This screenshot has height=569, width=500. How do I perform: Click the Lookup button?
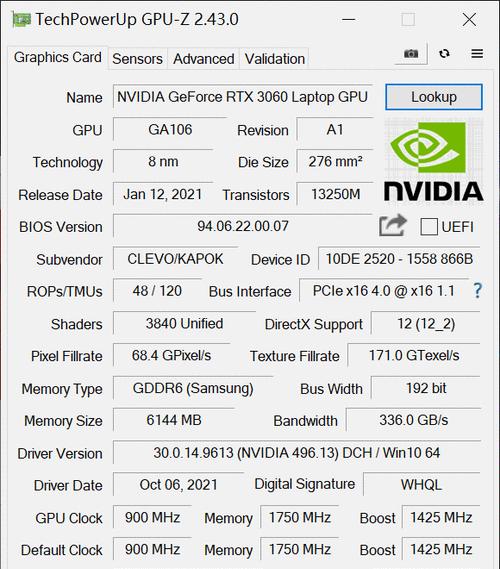[x=434, y=97]
